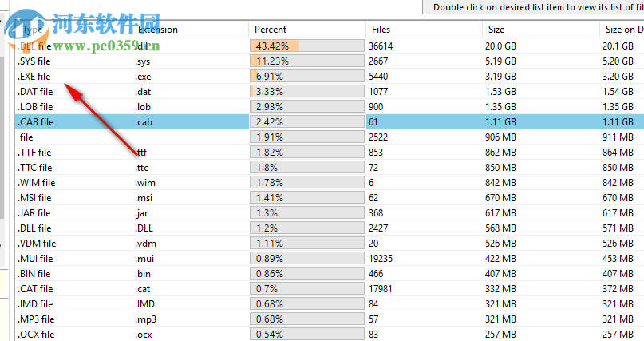Viewport: 644px width, 341px height.
Task: Select the .OCX file type entry
Action: (x=36, y=335)
